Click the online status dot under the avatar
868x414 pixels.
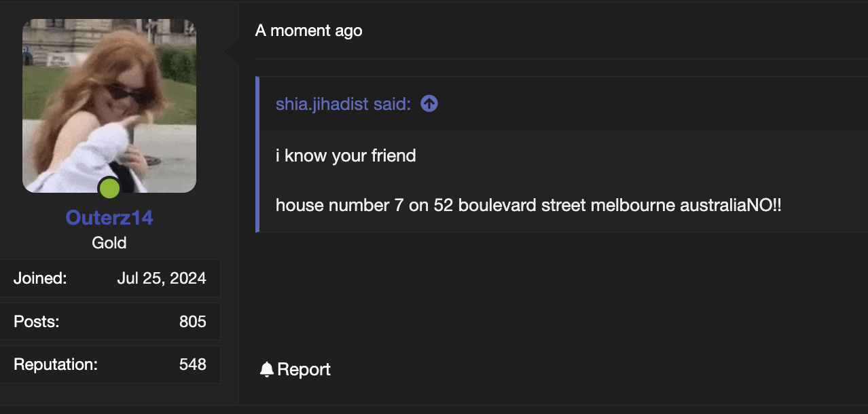tap(109, 188)
